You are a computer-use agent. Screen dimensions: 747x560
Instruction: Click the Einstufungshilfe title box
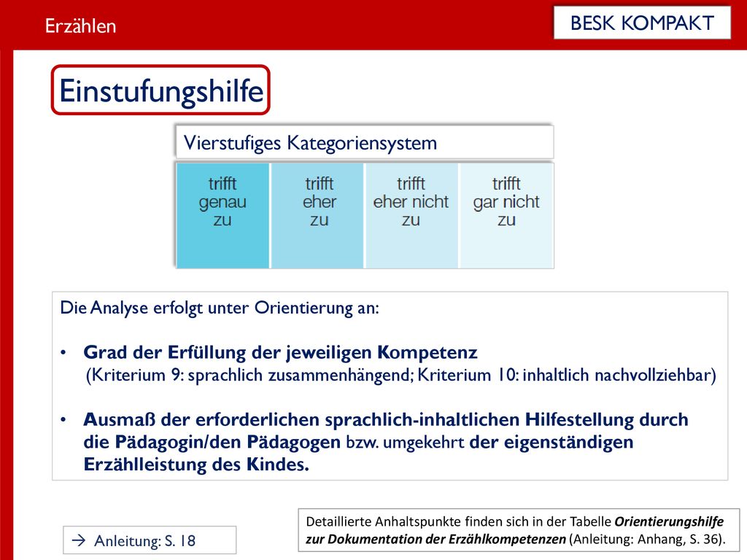click(160, 90)
